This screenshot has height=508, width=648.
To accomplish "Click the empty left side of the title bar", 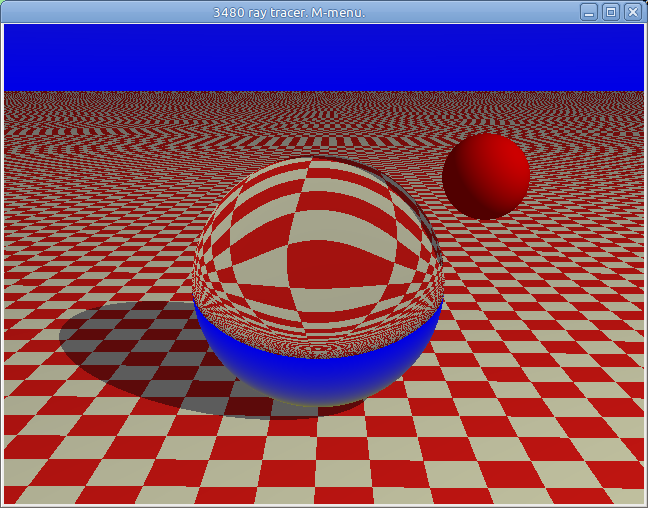I will [x=100, y=12].
